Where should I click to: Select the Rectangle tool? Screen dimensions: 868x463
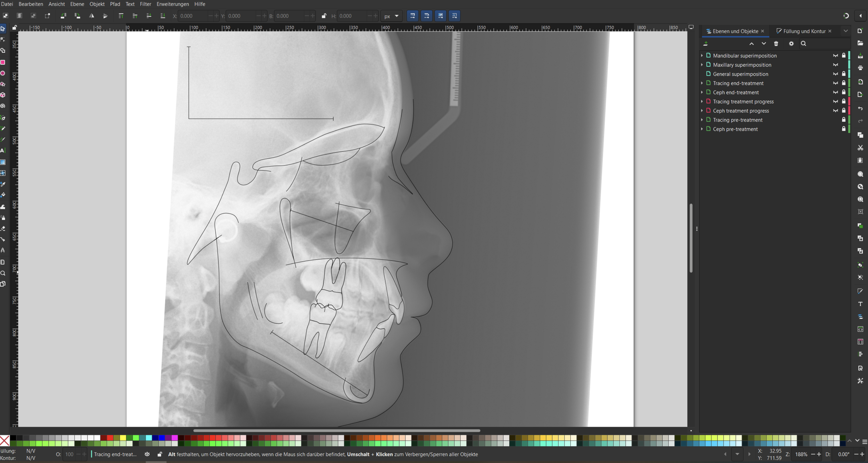tap(3, 62)
